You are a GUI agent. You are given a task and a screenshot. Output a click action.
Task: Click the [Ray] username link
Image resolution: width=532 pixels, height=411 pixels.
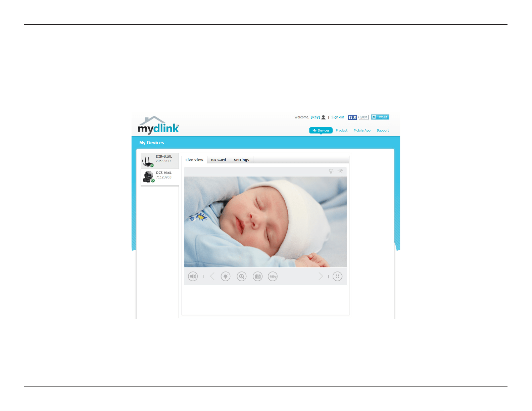pos(316,117)
